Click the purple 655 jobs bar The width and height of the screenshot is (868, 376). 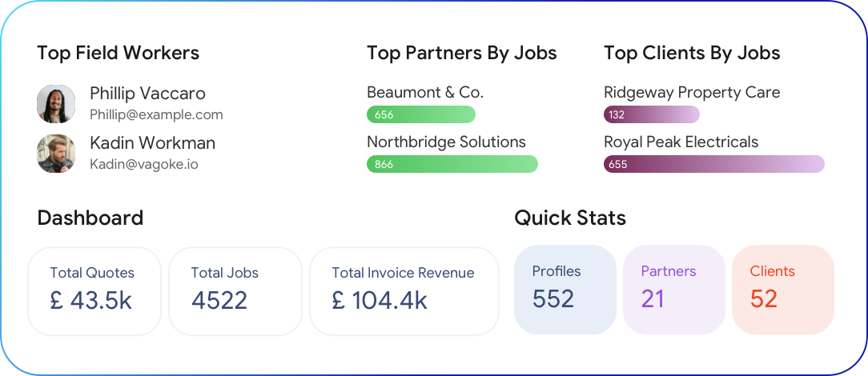point(713,164)
